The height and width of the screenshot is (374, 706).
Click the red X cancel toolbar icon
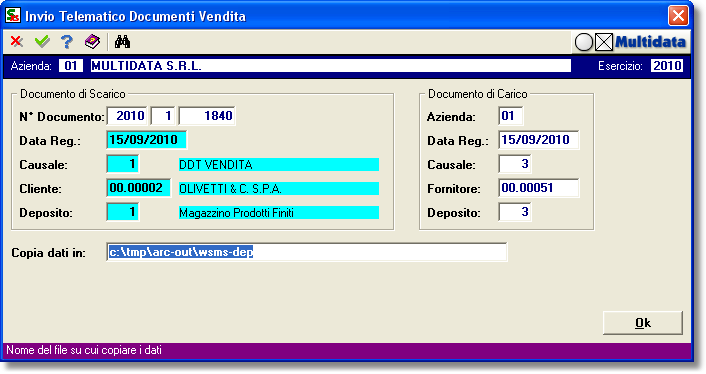17,42
